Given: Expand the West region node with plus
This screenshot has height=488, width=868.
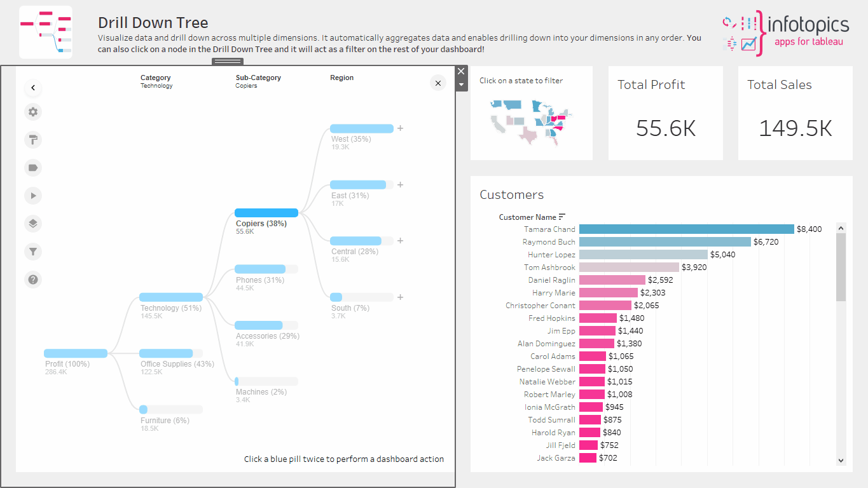Looking at the screenshot, I should pos(401,128).
